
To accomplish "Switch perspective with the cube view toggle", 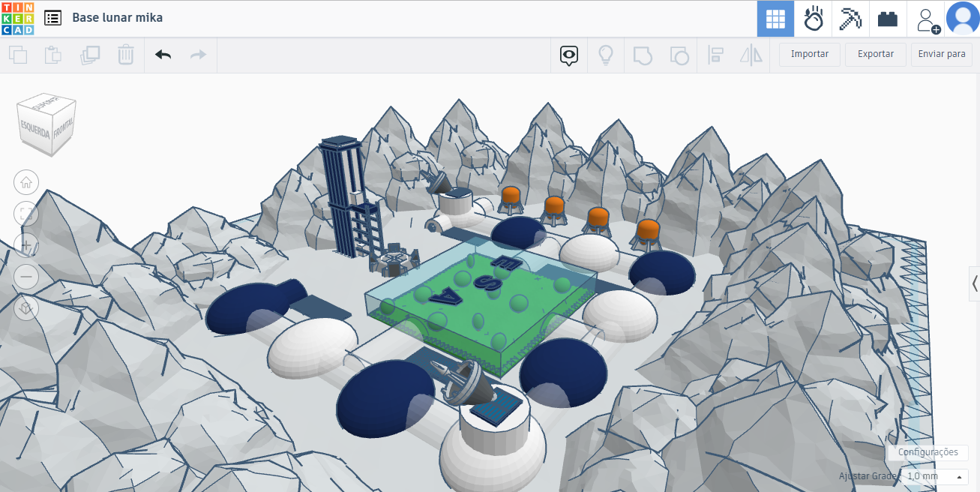I will click(x=26, y=308).
